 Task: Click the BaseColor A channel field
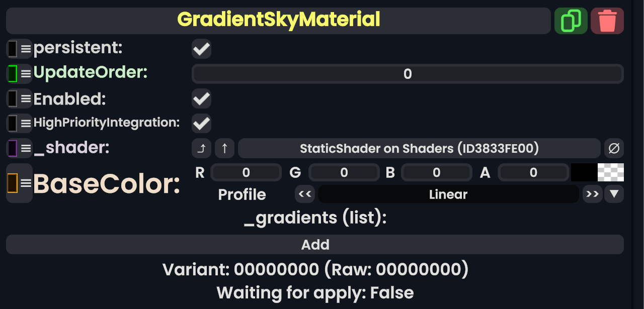[533, 173]
